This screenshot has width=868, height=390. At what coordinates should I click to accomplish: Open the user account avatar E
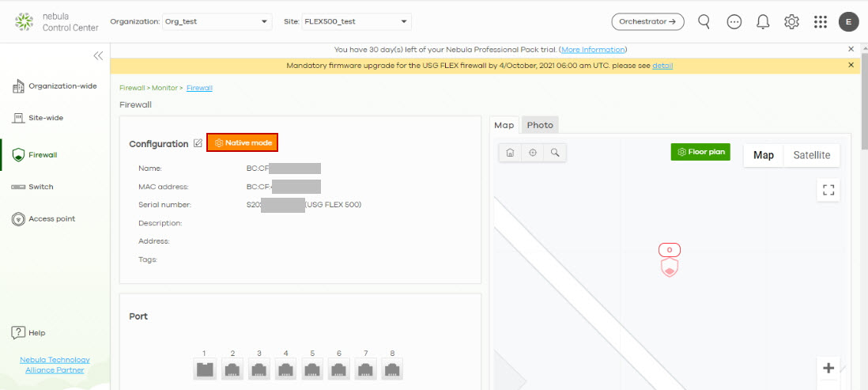(848, 22)
